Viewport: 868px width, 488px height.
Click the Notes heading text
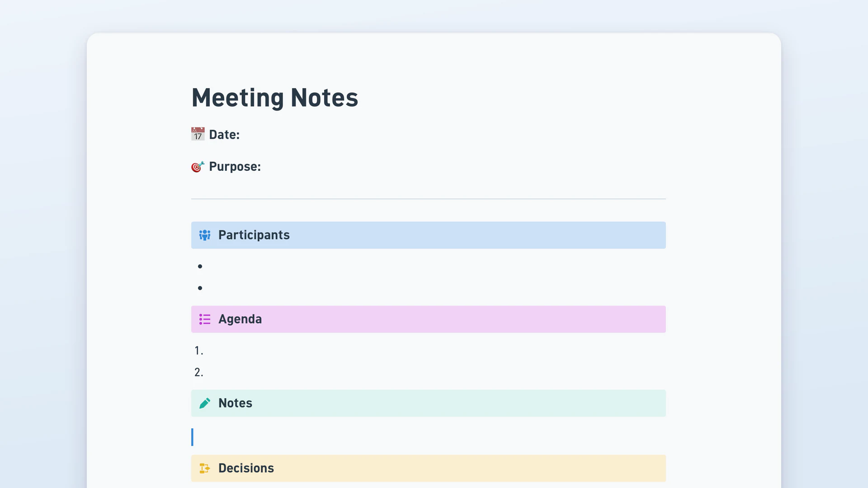tap(235, 403)
